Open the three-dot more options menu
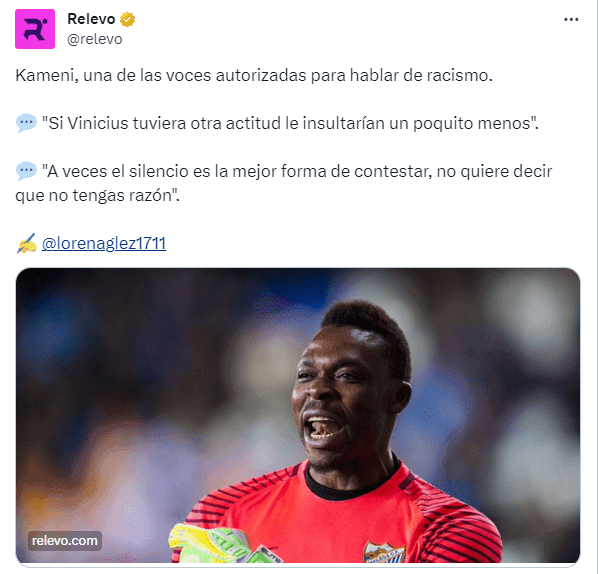Viewport: 598px width, 574px height. (x=571, y=19)
